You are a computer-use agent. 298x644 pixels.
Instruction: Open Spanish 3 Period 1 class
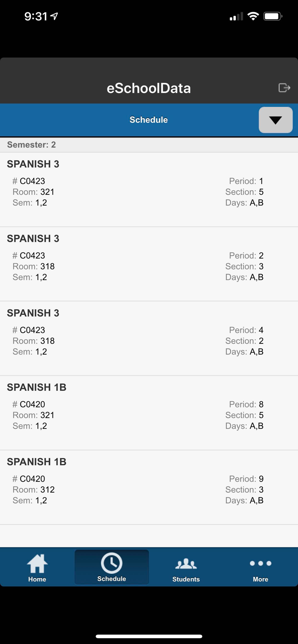pos(149,190)
